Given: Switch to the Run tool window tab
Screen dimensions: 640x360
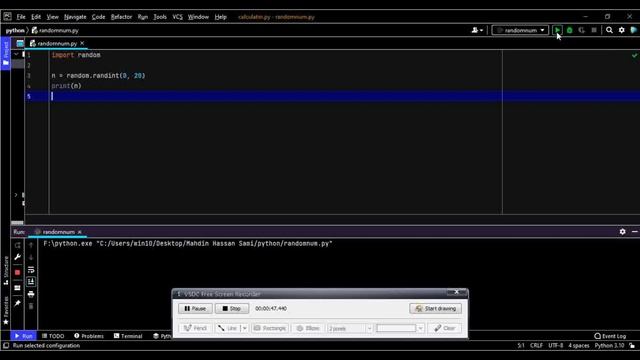Looking at the screenshot, I should coord(23,336).
